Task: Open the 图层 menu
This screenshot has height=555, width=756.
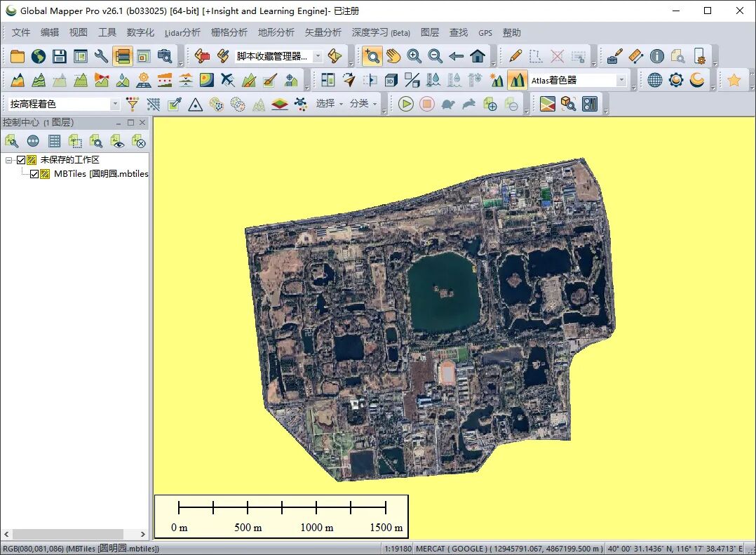Action: click(x=430, y=32)
